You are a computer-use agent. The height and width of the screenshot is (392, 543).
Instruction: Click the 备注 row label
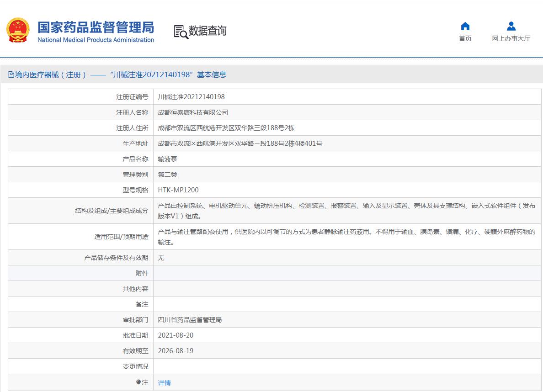[x=142, y=304]
